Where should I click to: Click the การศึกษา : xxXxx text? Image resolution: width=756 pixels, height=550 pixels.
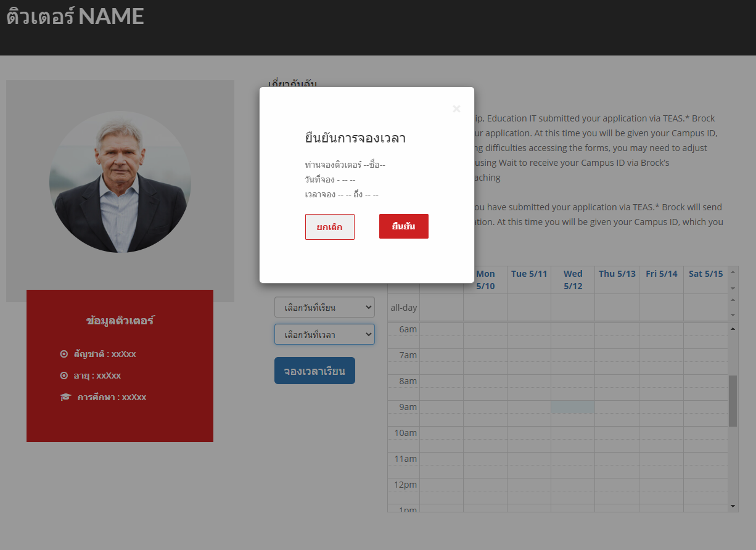(x=112, y=397)
